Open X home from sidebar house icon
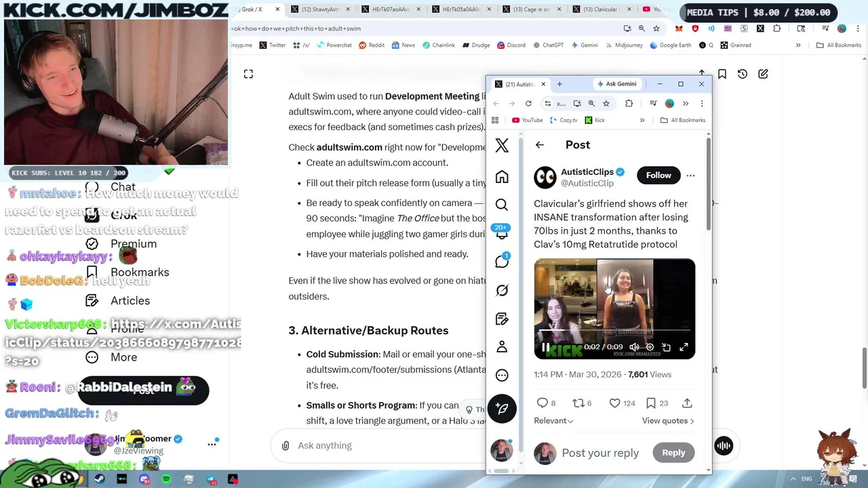This screenshot has width=868, height=488. (x=502, y=177)
